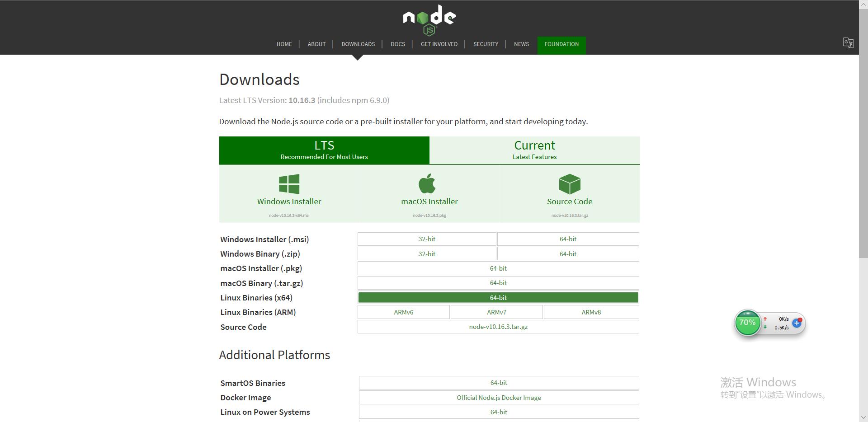Screen dimensions: 868x422
Task: Click the 'Windows Binary (.zip)' row label
Action: (x=260, y=254)
